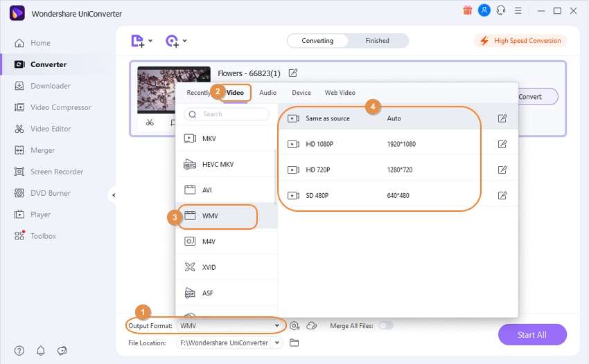Open the gift box promotions icon

467,10
